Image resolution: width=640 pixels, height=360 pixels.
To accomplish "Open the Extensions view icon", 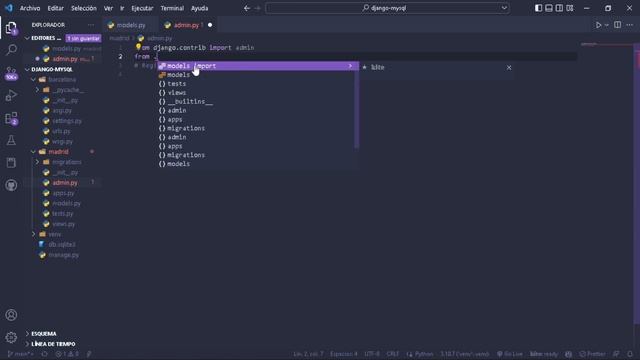I will coord(11,118).
